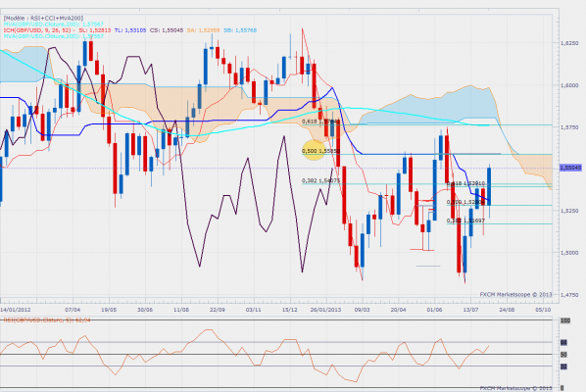The width and height of the screenshot is (586, 392).
Task: Click the FXCM Marketscope © 2013 watermark in main chart
Action: pyautogui.click(x=515, y=294)
